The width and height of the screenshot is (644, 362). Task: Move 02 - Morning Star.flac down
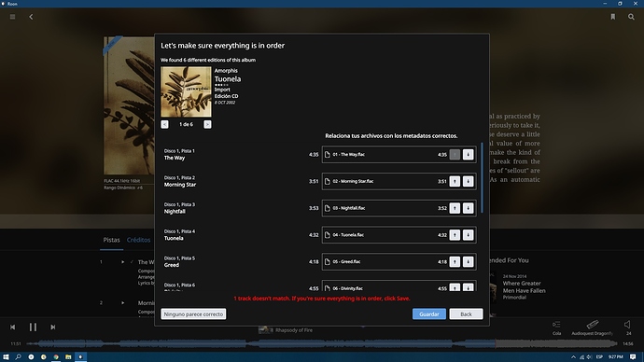(468, 181)
